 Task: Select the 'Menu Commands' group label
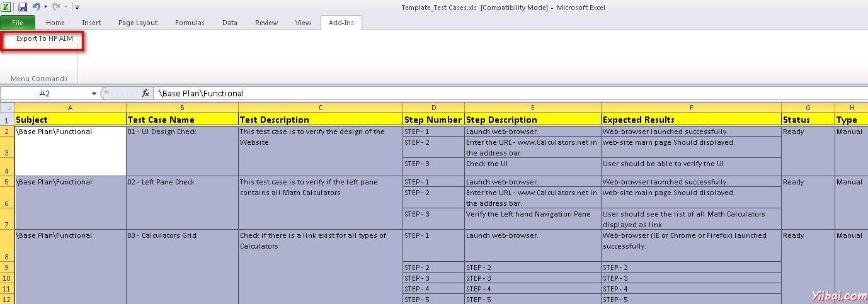pos(39,79)
